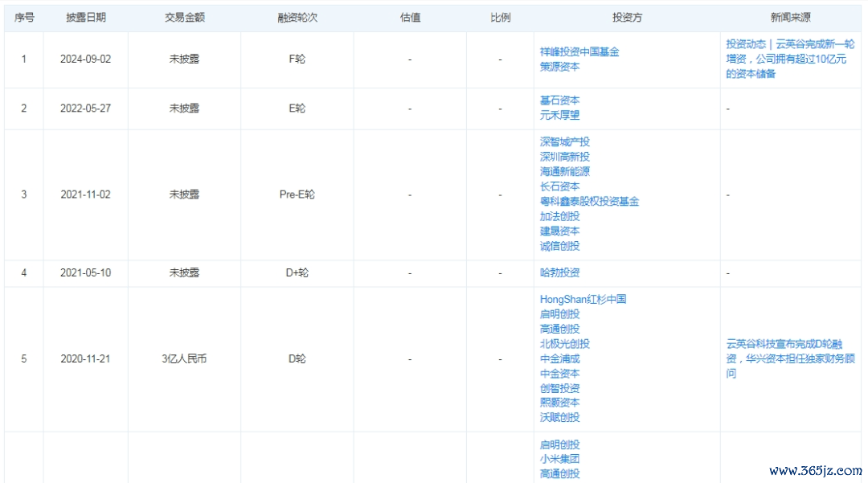The image size is (868, 483).
Task: Click 未披露 in the 2022-05-27 row
Action: pos(184,108)
